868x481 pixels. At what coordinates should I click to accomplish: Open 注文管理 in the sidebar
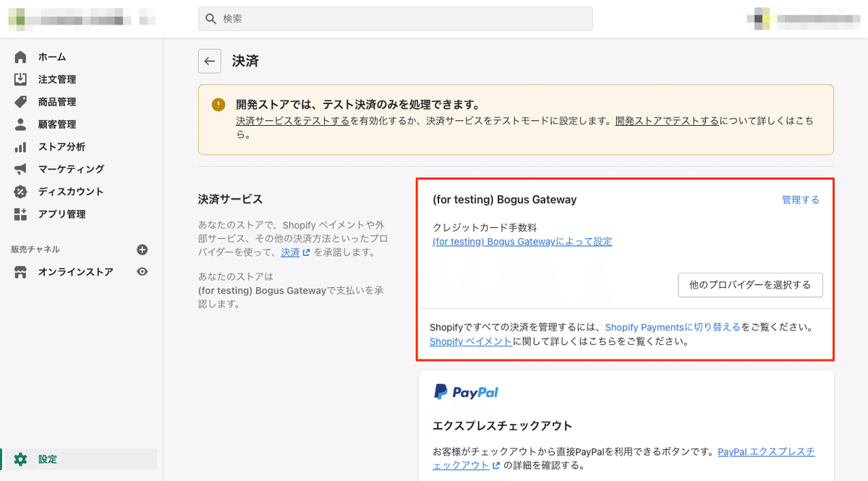point(57,80)
